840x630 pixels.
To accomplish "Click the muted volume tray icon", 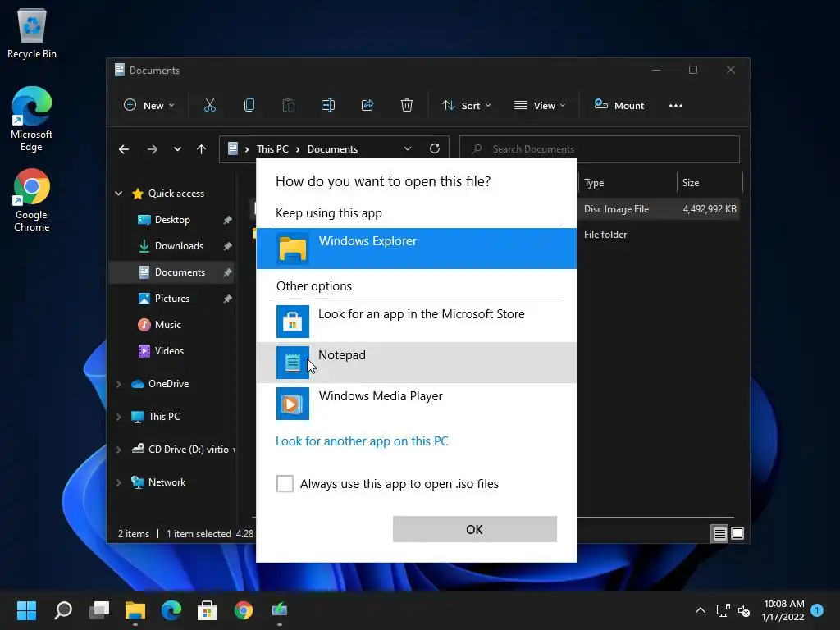I will point(744,610).
